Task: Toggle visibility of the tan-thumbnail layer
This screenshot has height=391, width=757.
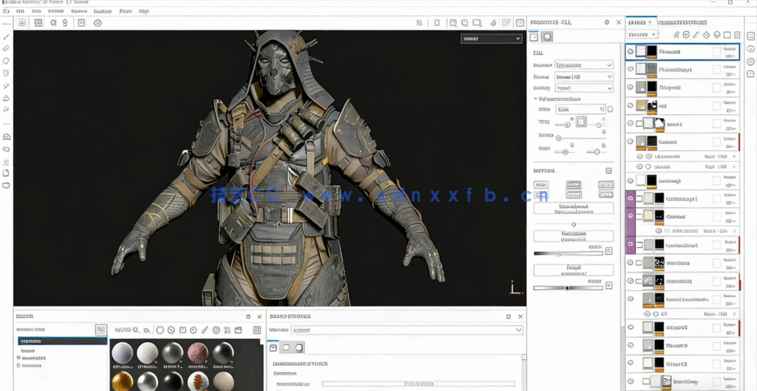Action: click(631, 105)
